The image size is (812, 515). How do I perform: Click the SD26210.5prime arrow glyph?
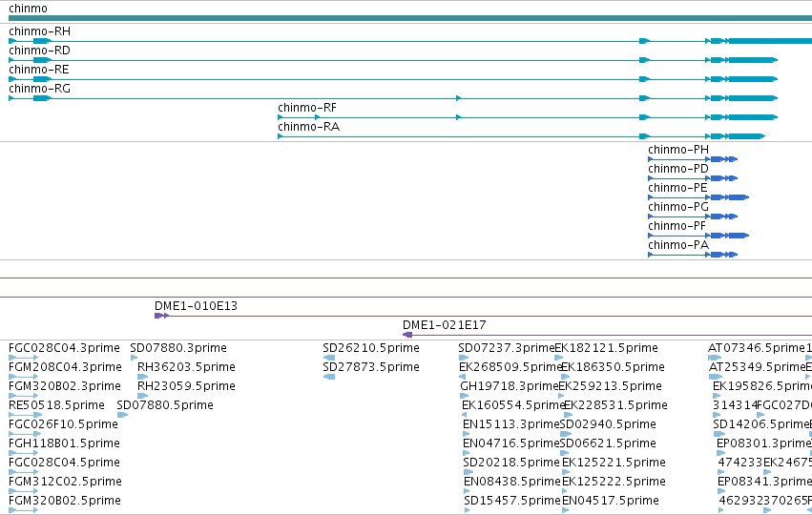click(329, 358)
